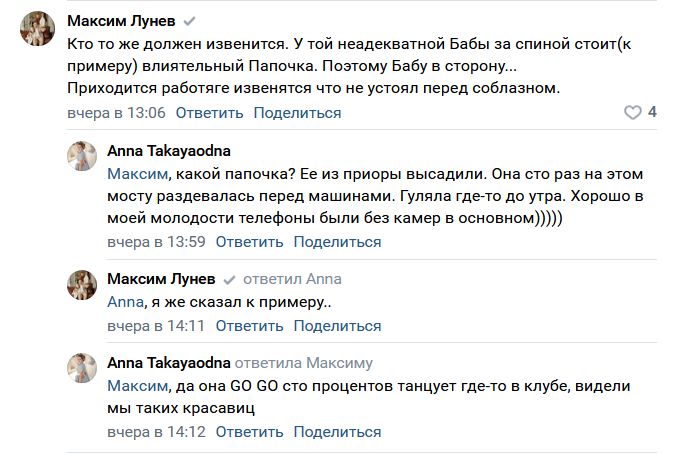This screenshot has width=679, height=454.
Task: Share the comment posted вчера в 13:06
Action: tap(297, 113)
